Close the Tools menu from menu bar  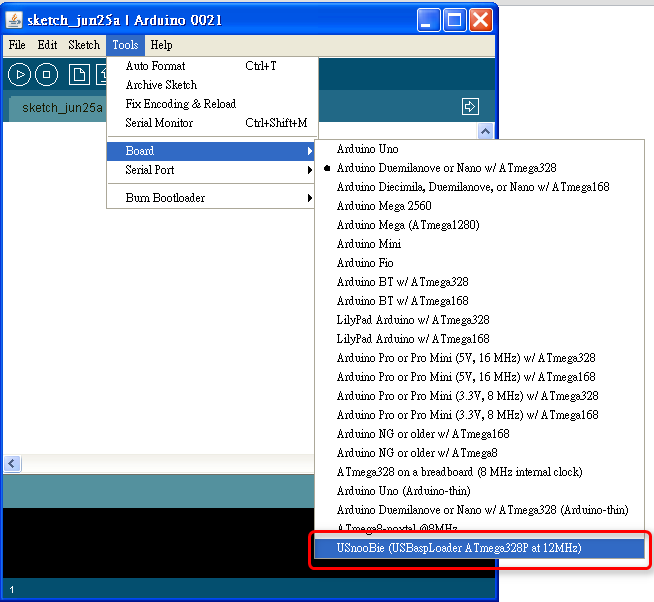tap(125, 45)
